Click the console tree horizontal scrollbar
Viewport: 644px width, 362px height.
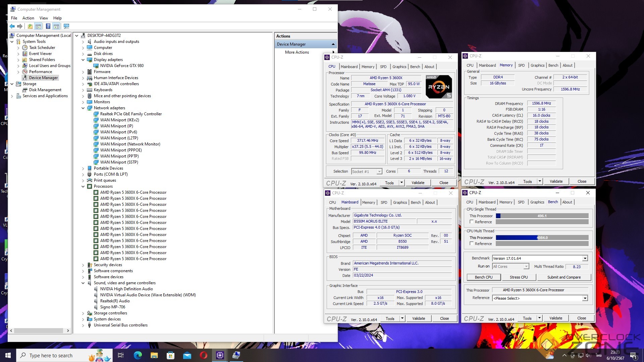[x=39, y=330]
